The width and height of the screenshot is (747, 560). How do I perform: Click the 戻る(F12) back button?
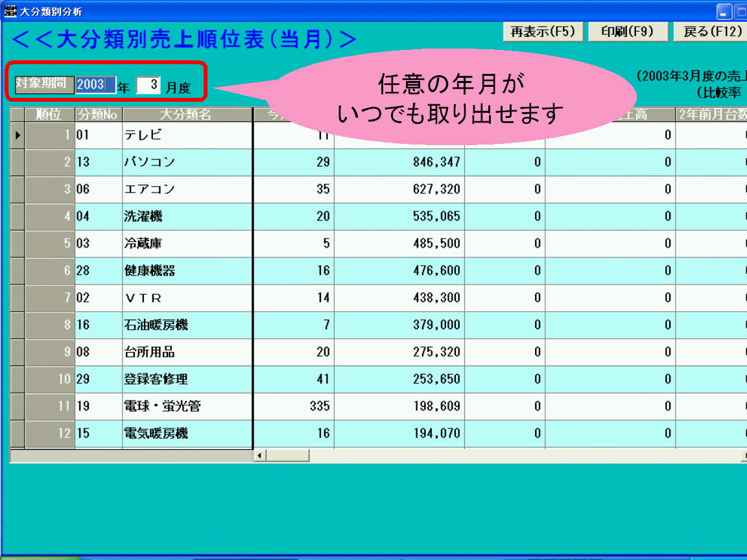711,32
